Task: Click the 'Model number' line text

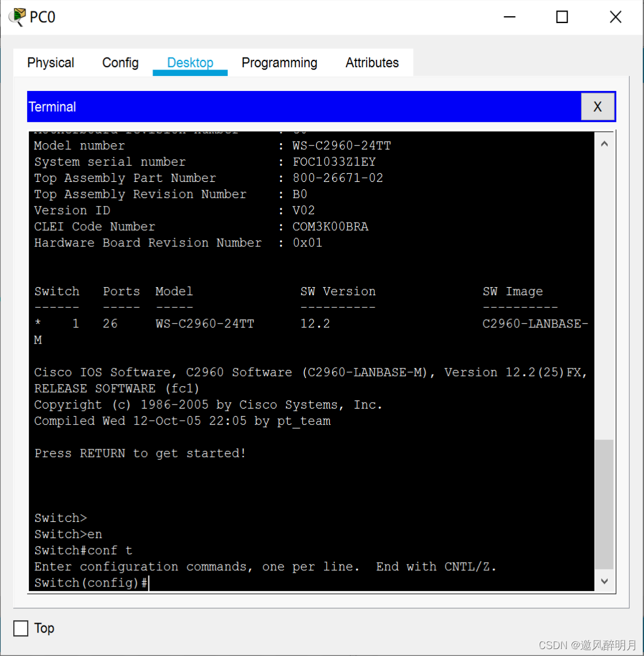Action: coord(79,146)
